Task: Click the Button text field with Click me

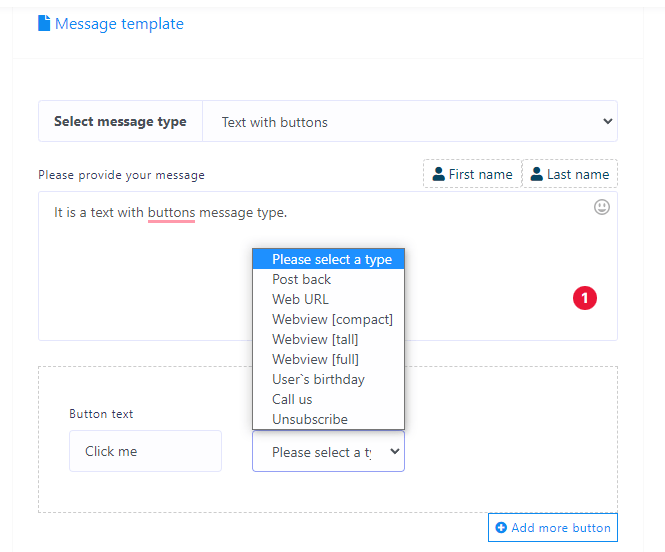Action: coord(145,451)
